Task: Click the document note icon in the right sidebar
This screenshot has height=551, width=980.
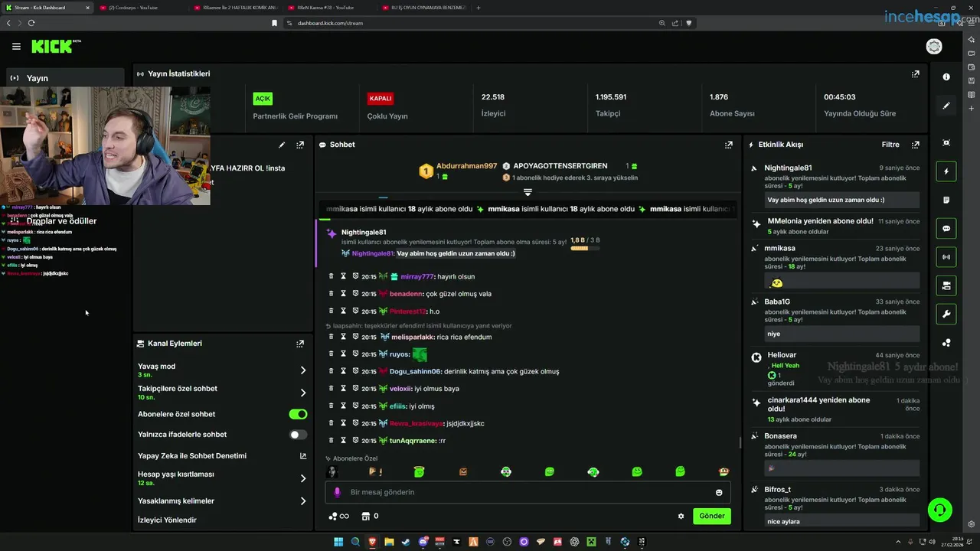Action: 946,200
